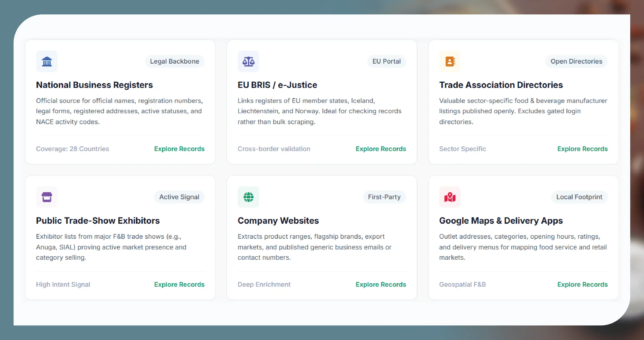The height and width of the screenshot is (340, 644).
Task: Open Explore Records for Company Websites
Action: 381,284
